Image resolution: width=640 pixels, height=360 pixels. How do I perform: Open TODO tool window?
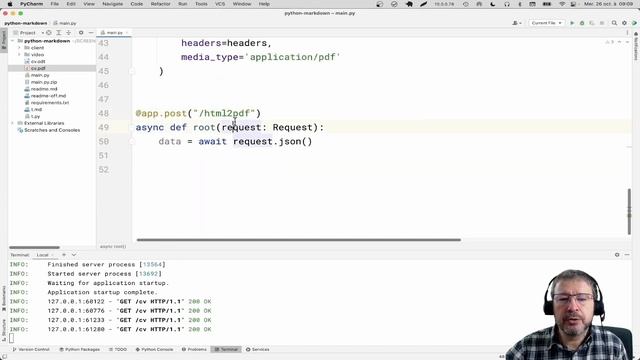[x=118, y=349]
